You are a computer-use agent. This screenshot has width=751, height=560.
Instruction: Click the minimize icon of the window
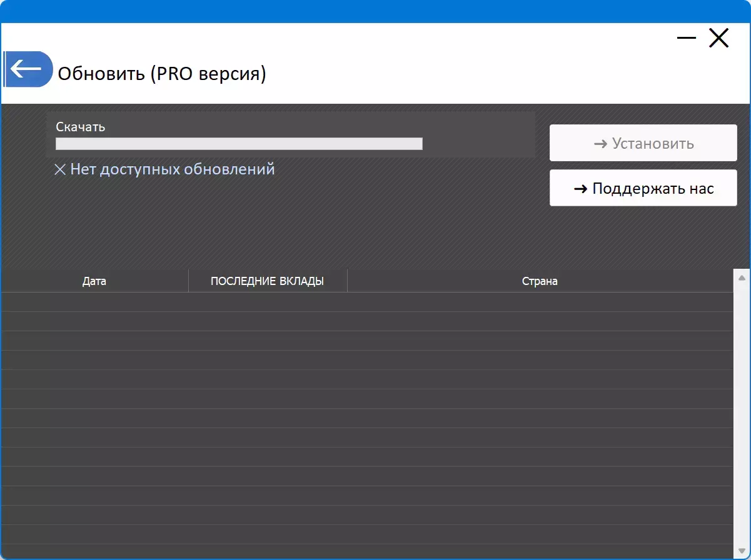(x=686, y=38)
